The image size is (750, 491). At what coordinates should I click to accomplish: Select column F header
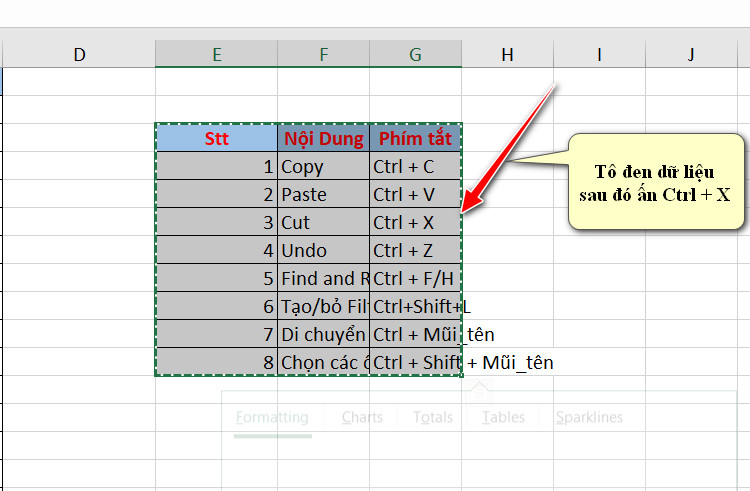click(323, 55)
